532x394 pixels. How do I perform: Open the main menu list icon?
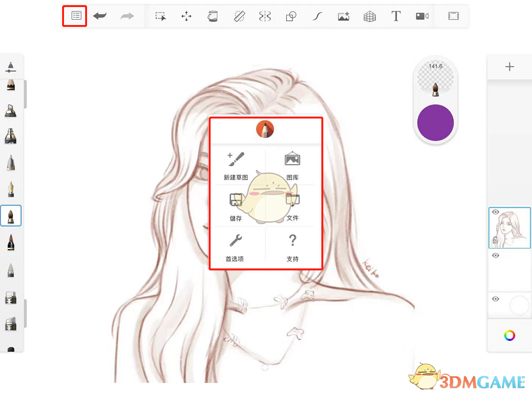coord(76,15)
